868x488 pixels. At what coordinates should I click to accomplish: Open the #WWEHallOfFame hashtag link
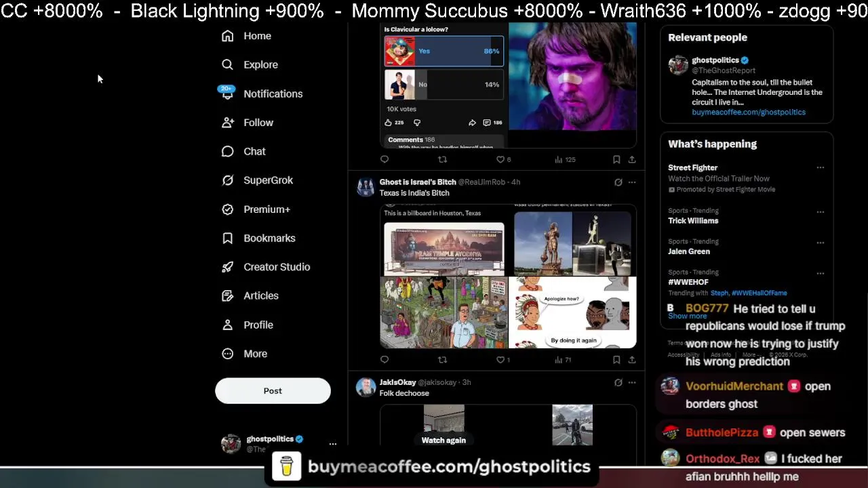pos(759,293)
